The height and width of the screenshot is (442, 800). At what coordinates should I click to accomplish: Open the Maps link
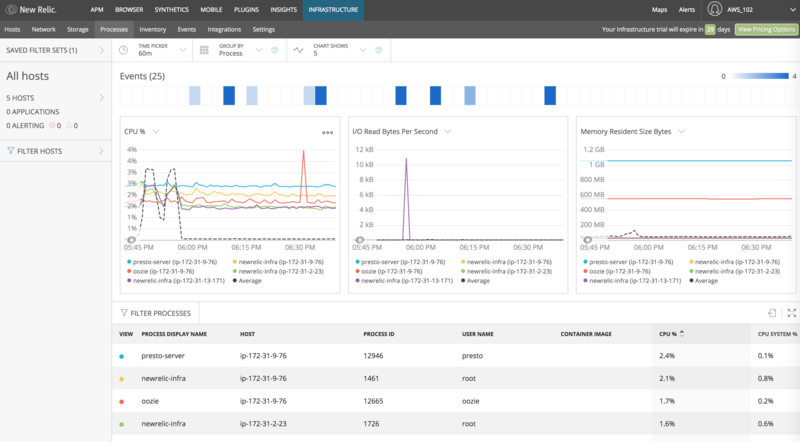(659, 10)
